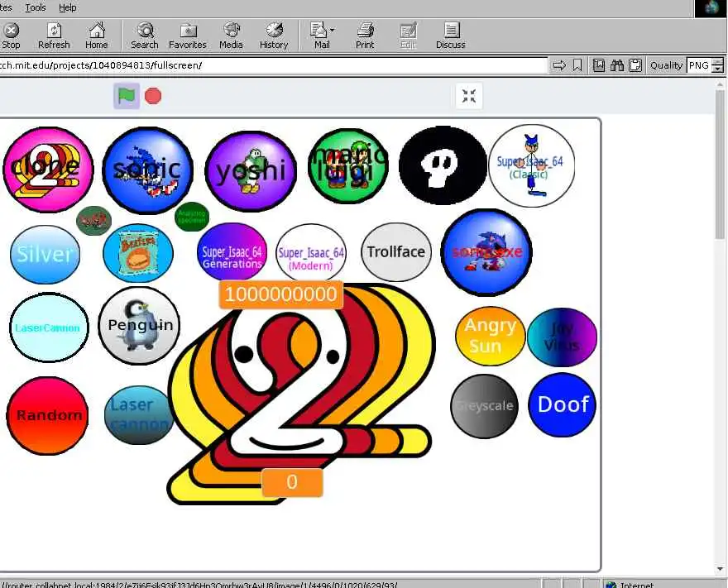Choose Super_Isaac_64 (Modern) bubble

pyautogui.click(x=311, y=253)
